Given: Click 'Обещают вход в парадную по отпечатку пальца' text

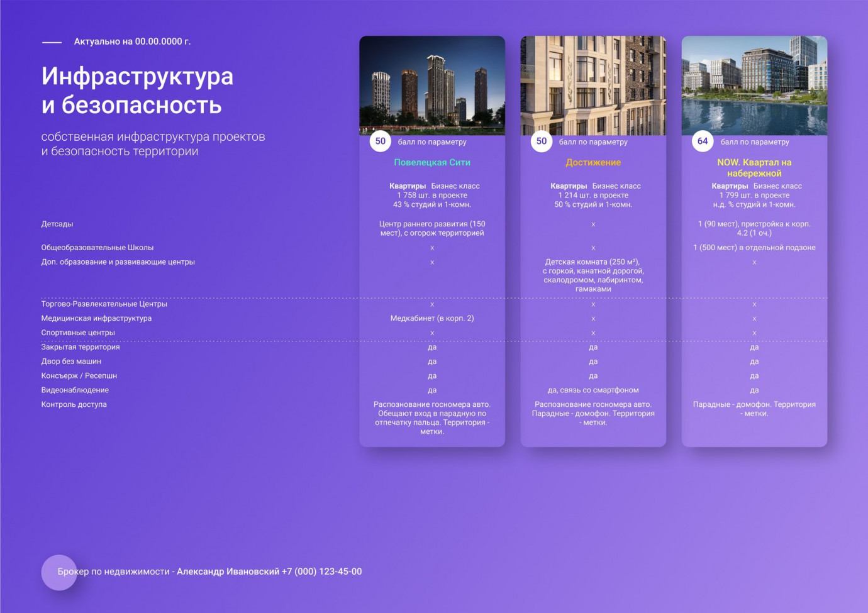Looking at the screenshot, I should (432, 418).
